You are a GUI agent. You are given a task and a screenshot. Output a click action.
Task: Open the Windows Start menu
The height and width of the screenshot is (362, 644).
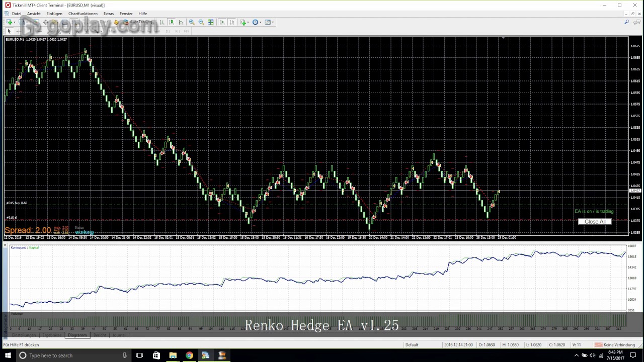(8, 355)
